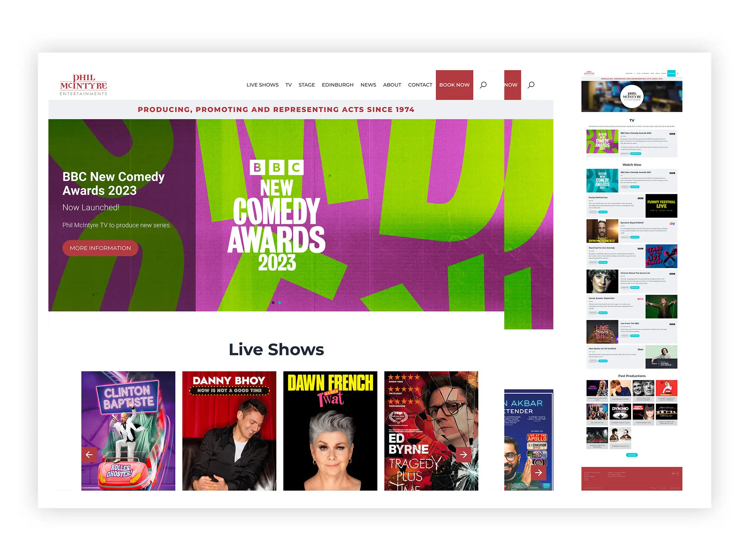
Task: Open the TV navigation item
Action: [289, 85]
